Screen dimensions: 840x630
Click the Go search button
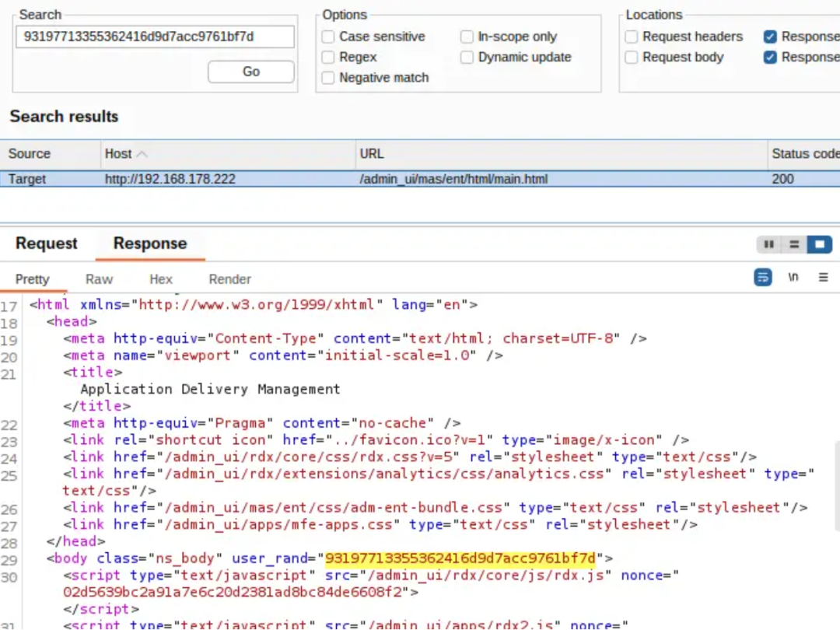coord(250,72)
